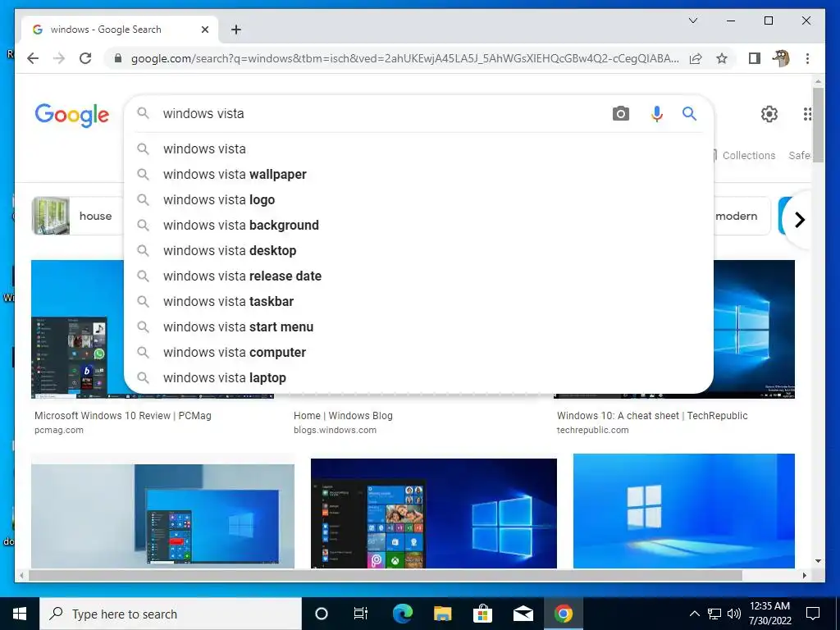Screen dimensions: 840x630
Task: Select suggestion 'windows vista wallpaper'
Action: (418, 174)
